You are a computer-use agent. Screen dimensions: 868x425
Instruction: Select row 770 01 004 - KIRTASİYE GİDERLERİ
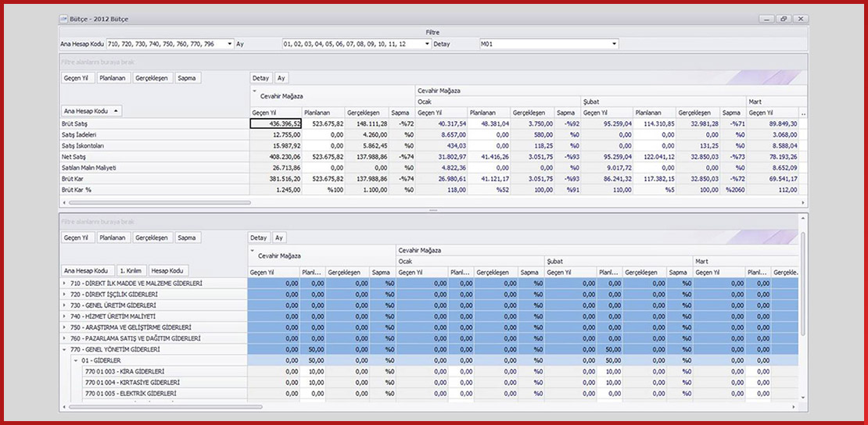pos(165,382)
